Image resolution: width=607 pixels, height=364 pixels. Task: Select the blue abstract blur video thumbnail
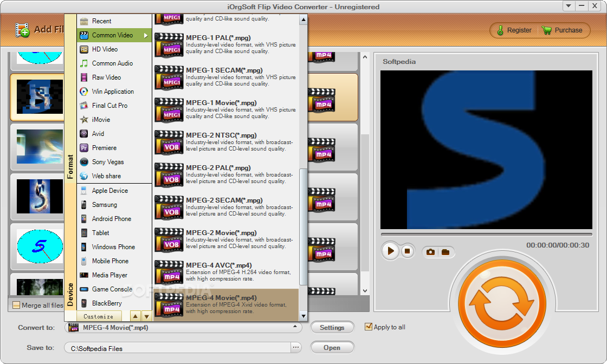click(x=40, y=147)
